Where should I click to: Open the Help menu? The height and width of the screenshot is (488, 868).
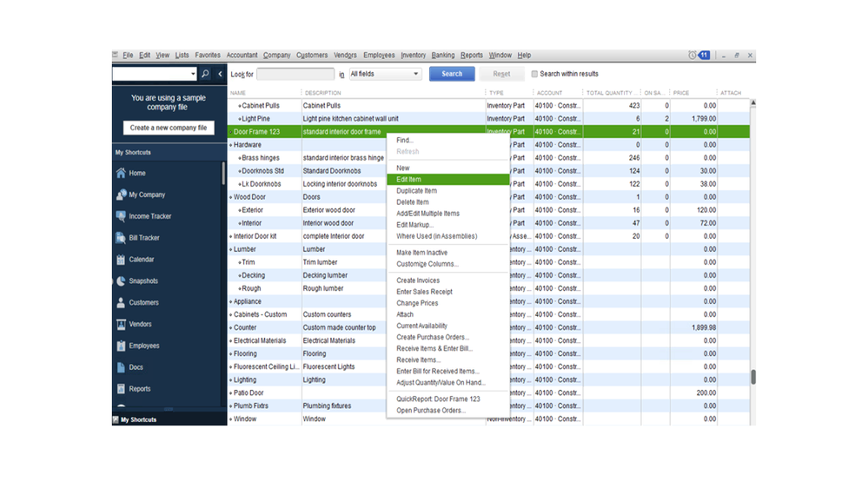coord(524,56)
